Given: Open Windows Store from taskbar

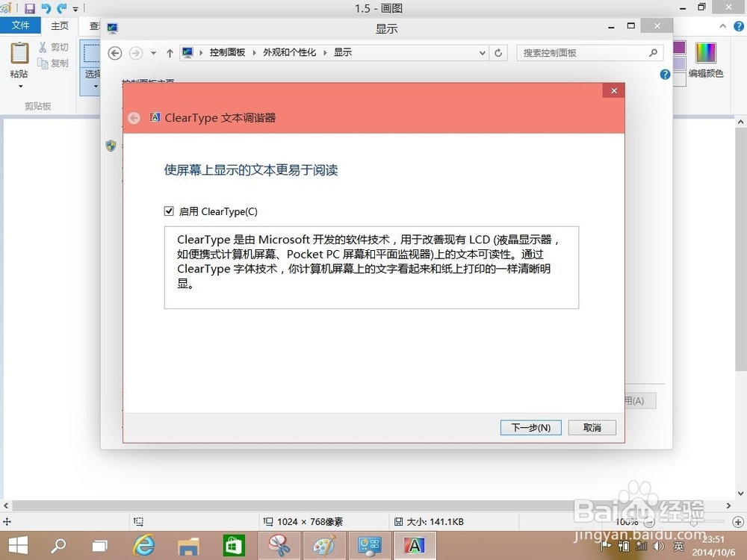Looking at the screenshot, I should (234, 546).
